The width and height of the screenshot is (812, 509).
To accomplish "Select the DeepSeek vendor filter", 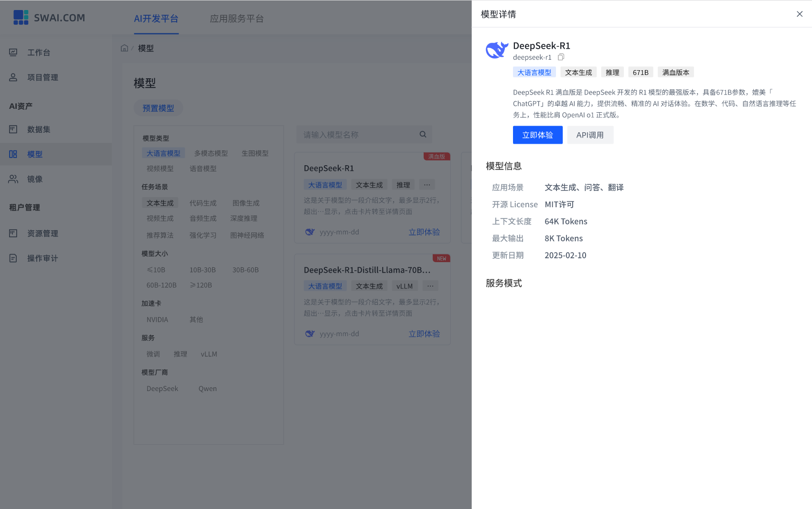I will coord(162,389).
